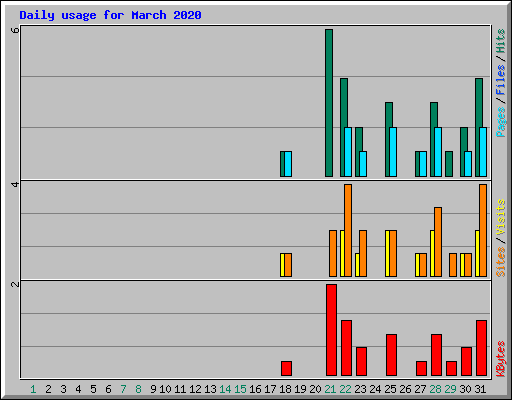Click the red KBytes bar for day 18
The width and height of the screenshot is (512, 400).
[286, 369]
